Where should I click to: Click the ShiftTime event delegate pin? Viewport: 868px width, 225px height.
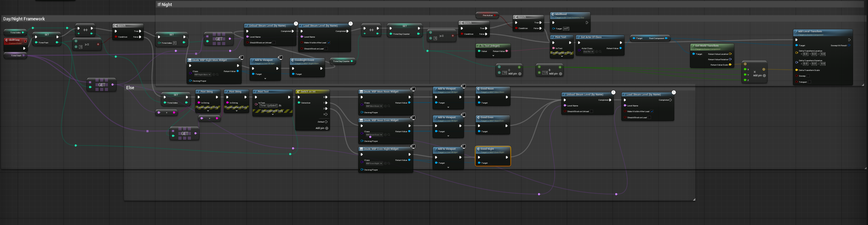[25, 41]
